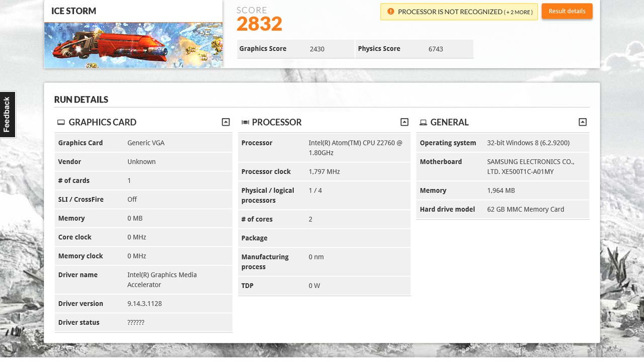Click the 62 GB MMC Memory Card value
The image size is (644, 362).
pyautogui.click(x=525, y=209)
